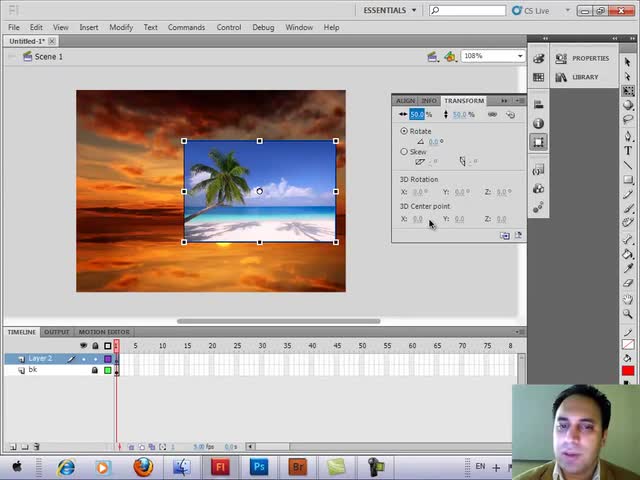
Task: Choose the Line tool
Action: (x=628, y=166)
